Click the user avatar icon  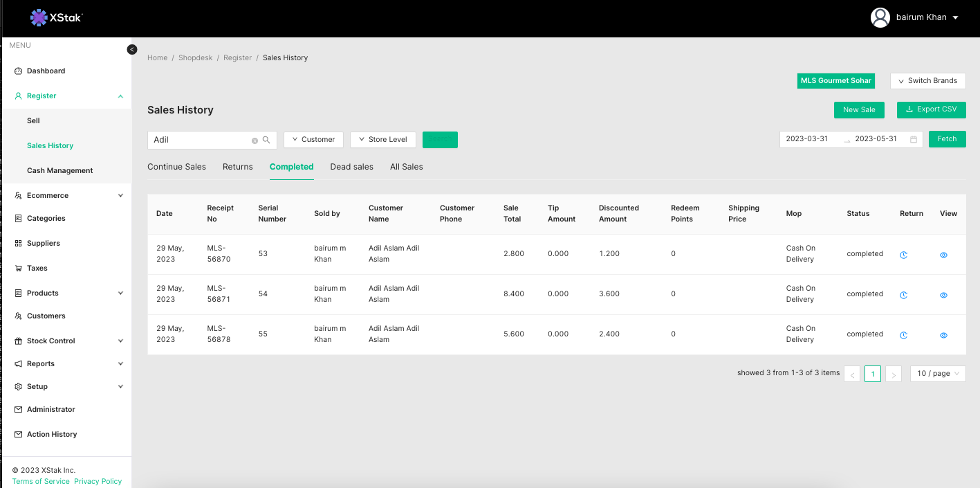coord(880,18)
